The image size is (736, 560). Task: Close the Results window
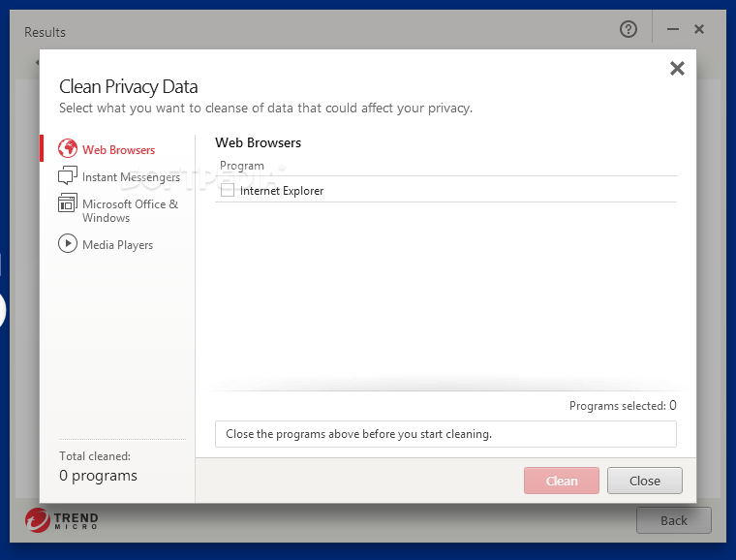pyautogui.click(x=699, y=30)
